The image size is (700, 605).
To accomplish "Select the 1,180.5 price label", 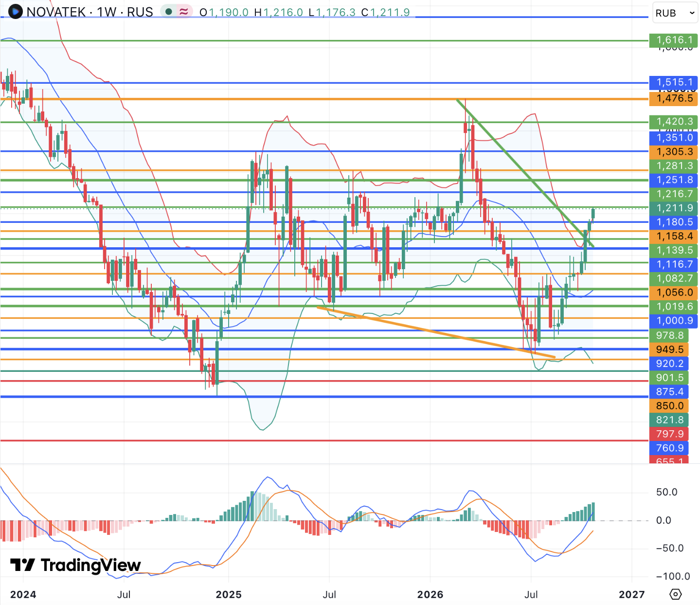I will pos(674,222).
